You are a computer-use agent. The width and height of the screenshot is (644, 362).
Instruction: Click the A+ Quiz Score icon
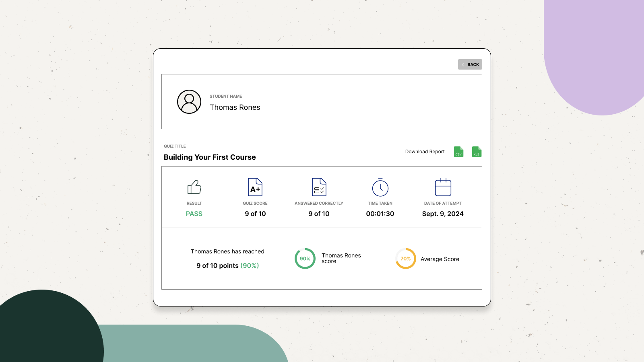point(255,187)
